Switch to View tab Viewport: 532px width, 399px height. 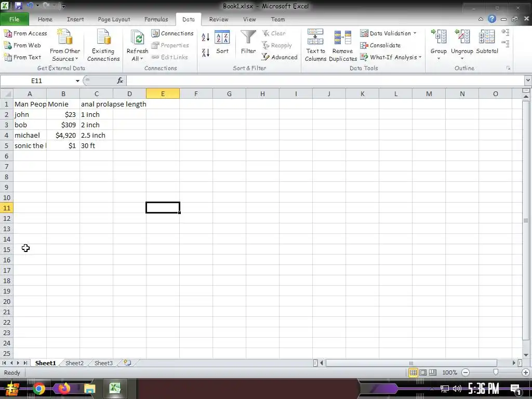click(x=249, y=19)
